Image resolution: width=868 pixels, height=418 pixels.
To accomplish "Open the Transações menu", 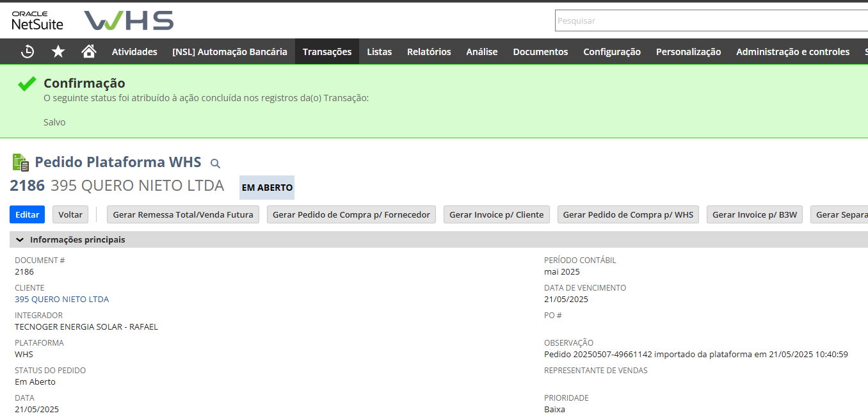I will [x=326, y=52].
